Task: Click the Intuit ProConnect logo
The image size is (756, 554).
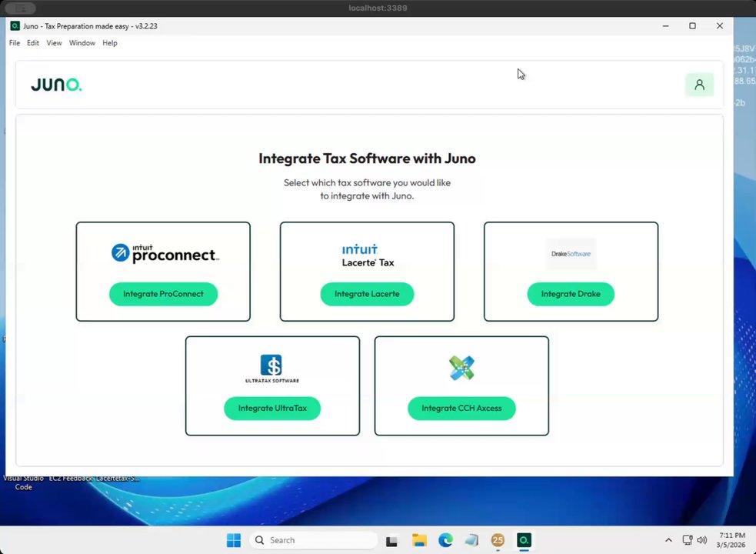Action: (x=165, y=253)
